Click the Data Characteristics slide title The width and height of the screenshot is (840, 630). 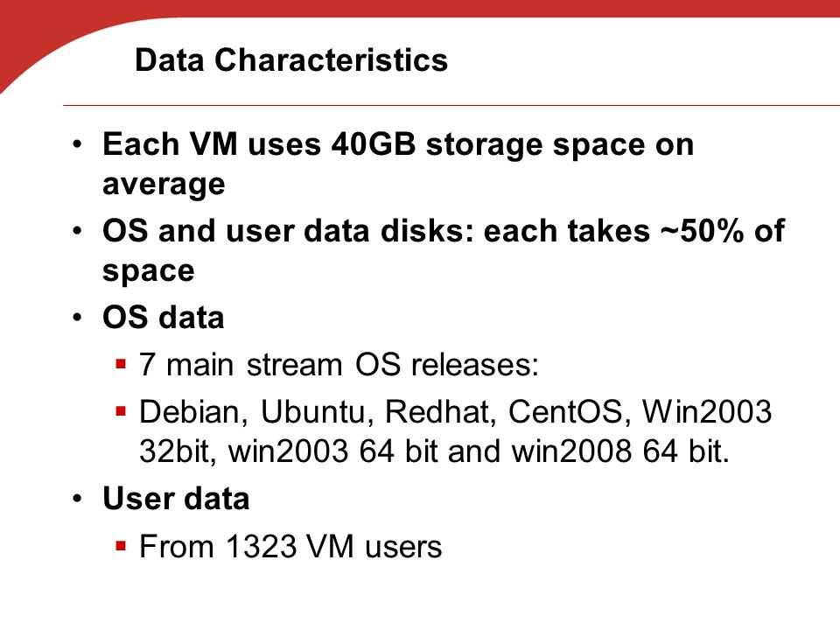pos(290,59)
